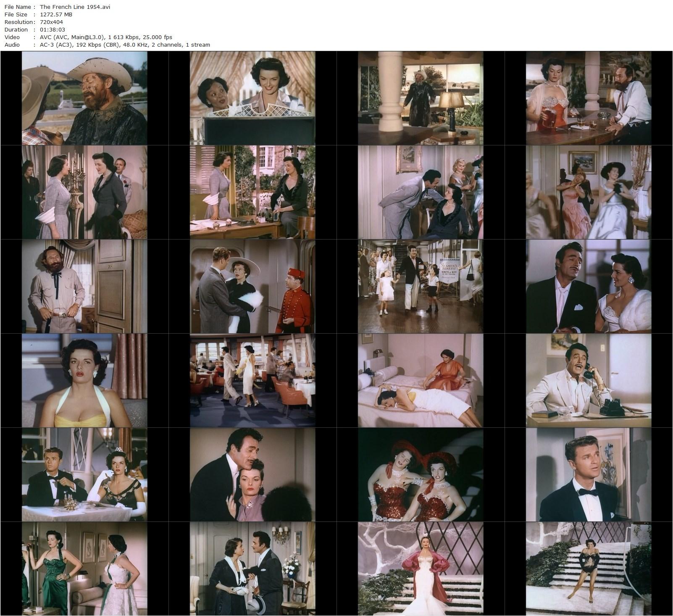Screen dimensions: 673x616
Task: Select the thumbnail of woman in black costume on stairs
Action: point(589,569)
